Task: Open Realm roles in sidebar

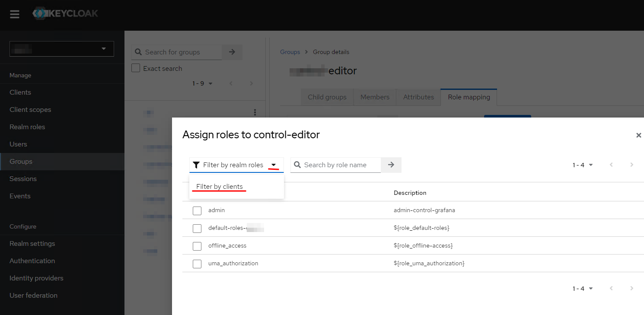Action: point(27,127)
